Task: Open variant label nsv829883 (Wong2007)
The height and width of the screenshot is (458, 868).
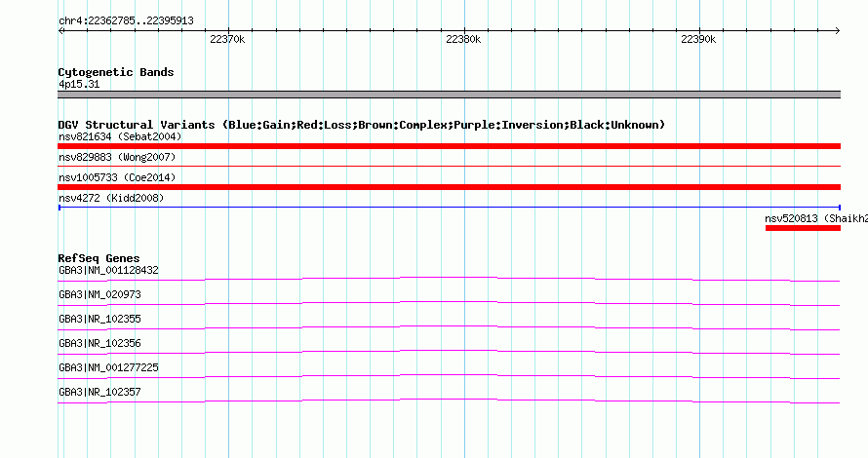Action: (x=117, y=157)
